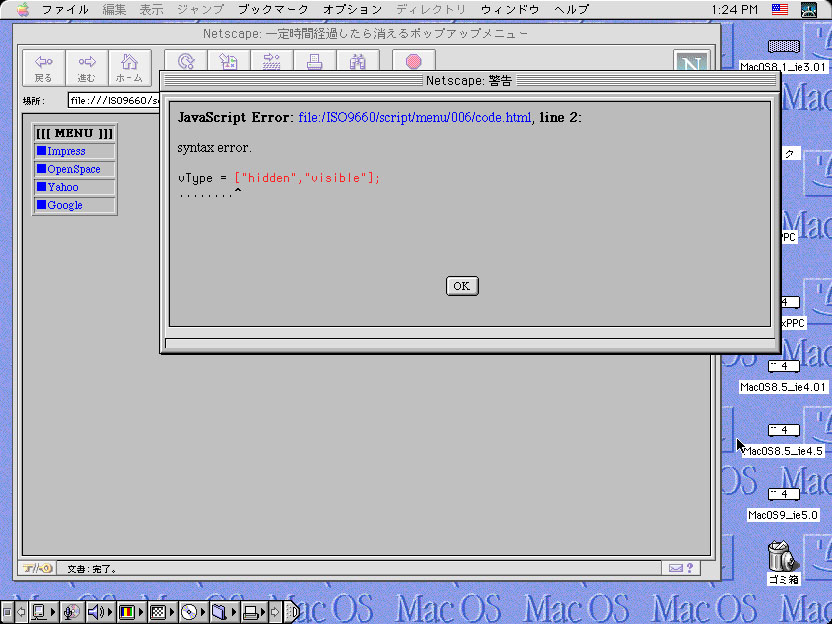Open the ブックマーク (Bookmarks) menu
Viewport: 832px width, 624px height.
click(273, 10)
